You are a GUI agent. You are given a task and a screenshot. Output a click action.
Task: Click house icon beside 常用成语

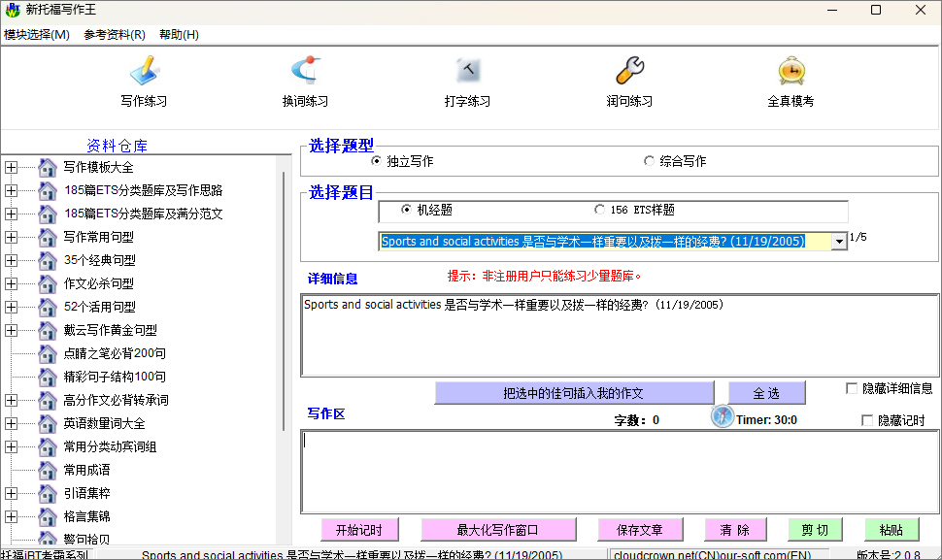click(x=47, y=470)
